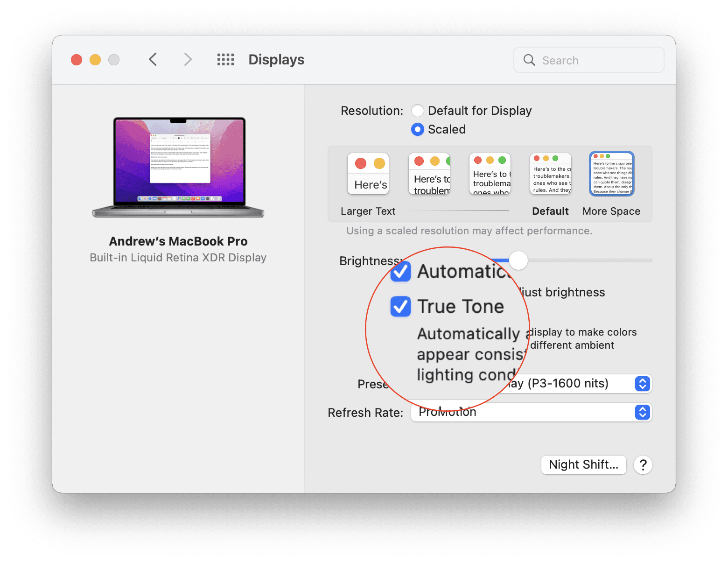Toggle Automatically adjust brightness checkbox
Image resolution: width=728 pixels, height=562 pixels.
click(400, 271)
